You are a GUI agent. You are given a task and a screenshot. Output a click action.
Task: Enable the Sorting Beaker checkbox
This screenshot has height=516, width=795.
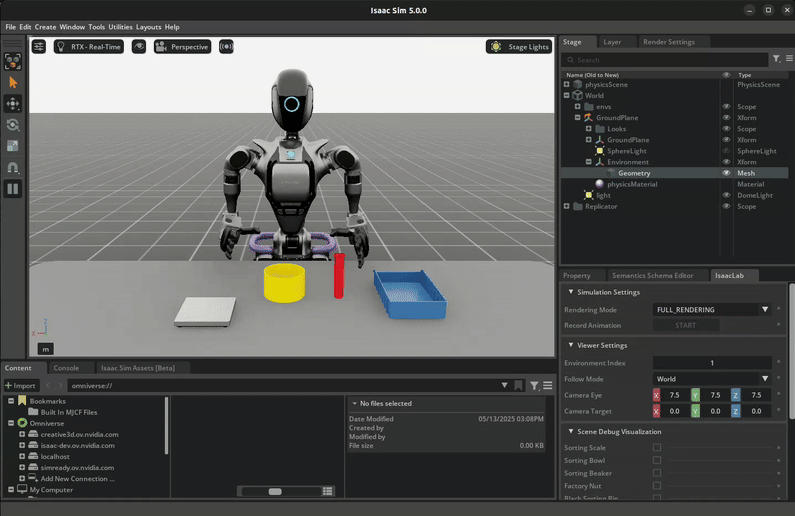click(657, 473)
